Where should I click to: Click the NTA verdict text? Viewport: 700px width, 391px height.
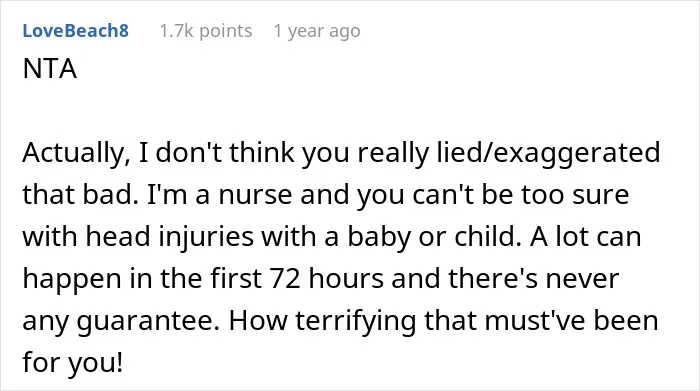click(50, 69)
